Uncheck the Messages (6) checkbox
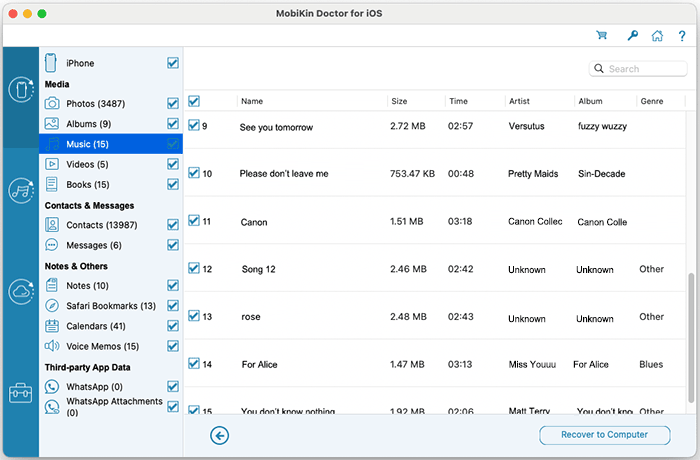Screen dimensions: 700x460 coord(173,245)
